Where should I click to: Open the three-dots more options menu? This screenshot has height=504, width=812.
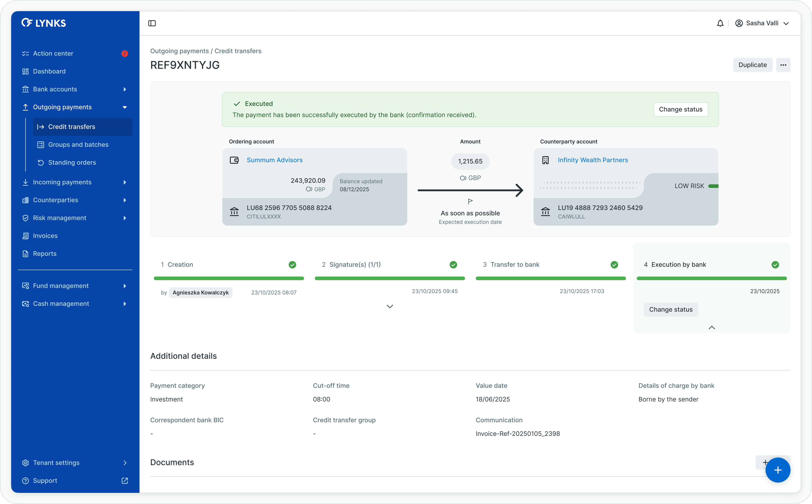[x=783, y=65]
